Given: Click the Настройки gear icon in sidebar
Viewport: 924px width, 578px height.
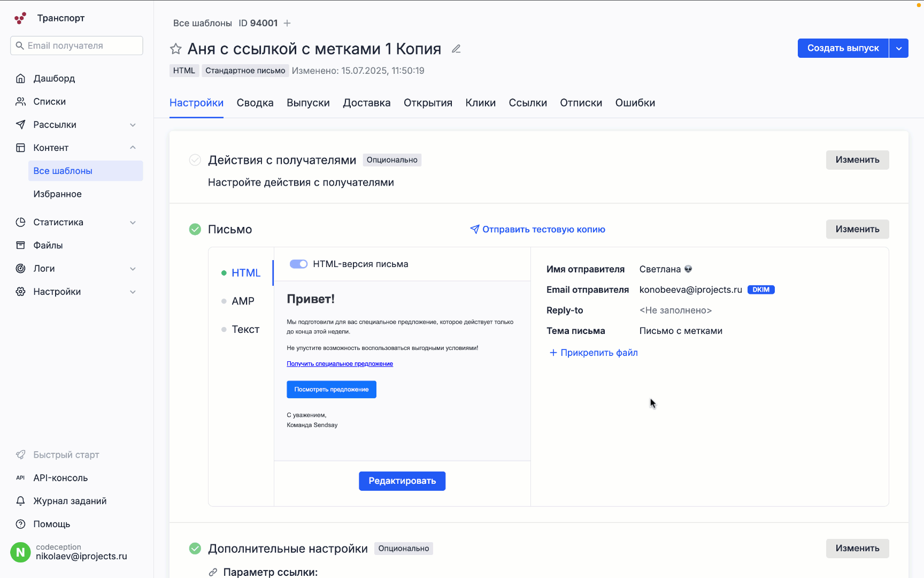Looking at the screenshot, I should (20, 292).
